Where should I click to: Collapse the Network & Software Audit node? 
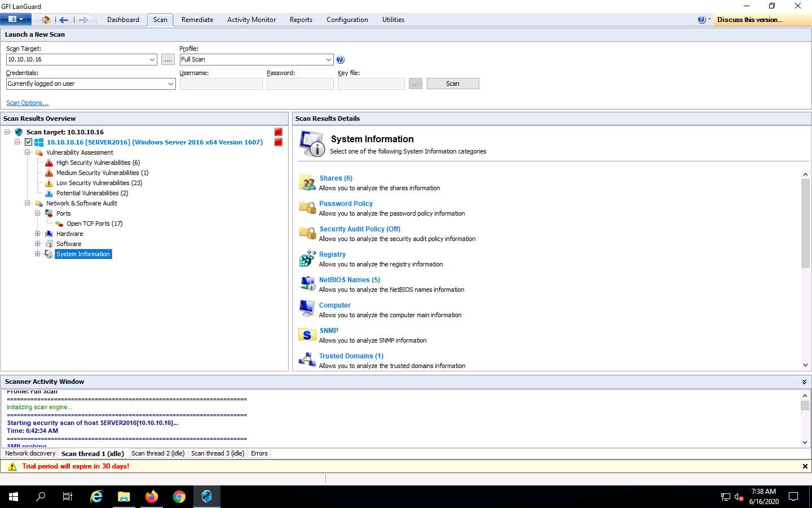27,203
